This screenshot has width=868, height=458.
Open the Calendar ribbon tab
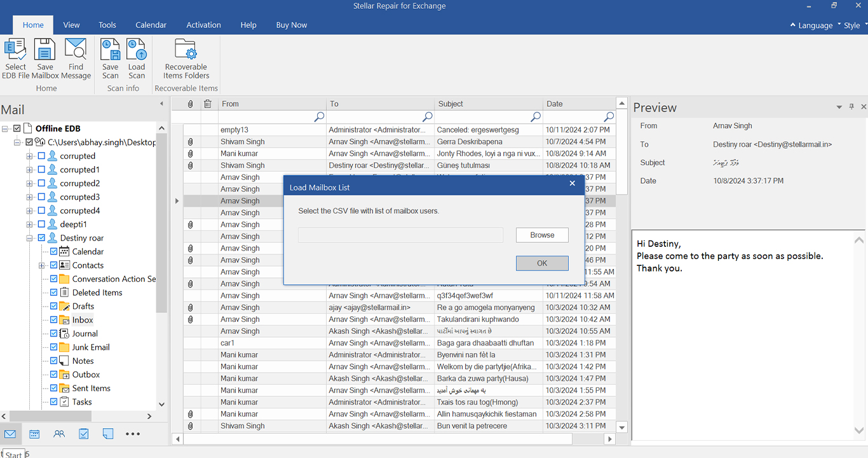pyautogui.click(x=151, y=25)
